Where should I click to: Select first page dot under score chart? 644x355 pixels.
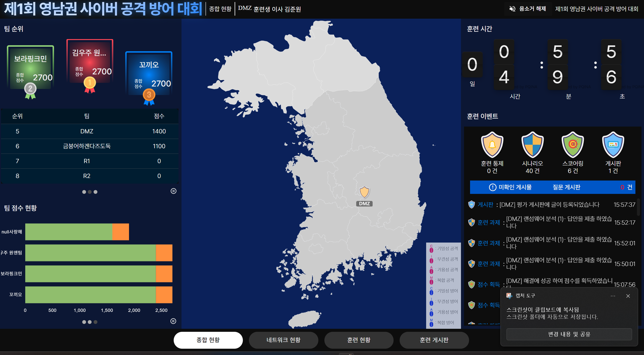(x=84, y=322)
